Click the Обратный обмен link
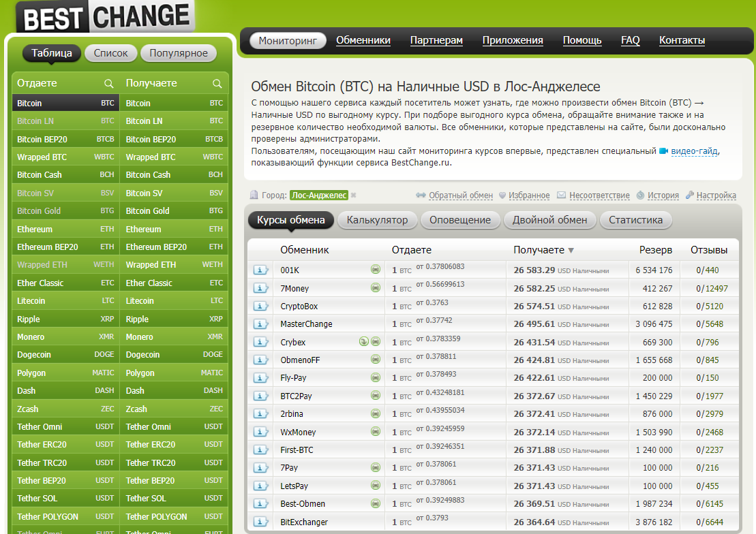 [461, 195]
